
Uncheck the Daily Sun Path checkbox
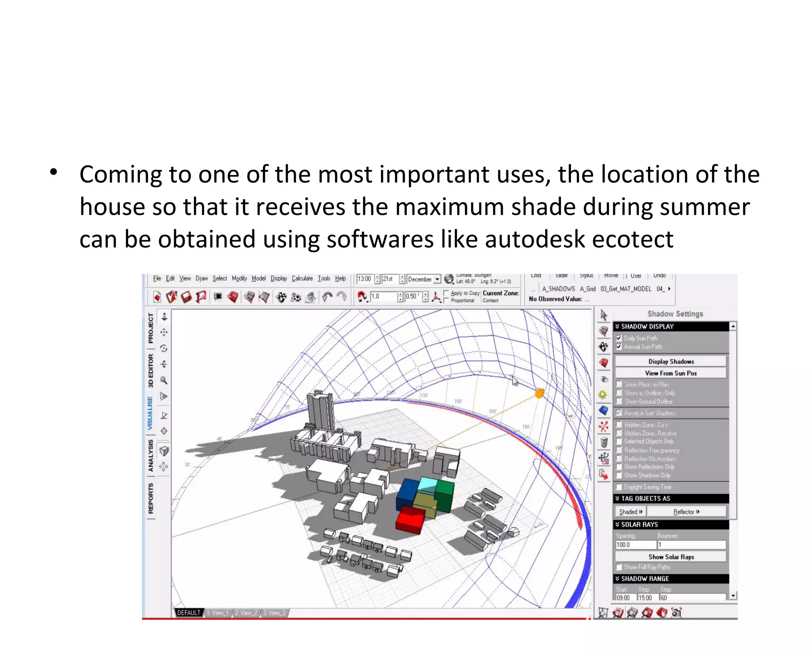(x=619, y=338)
